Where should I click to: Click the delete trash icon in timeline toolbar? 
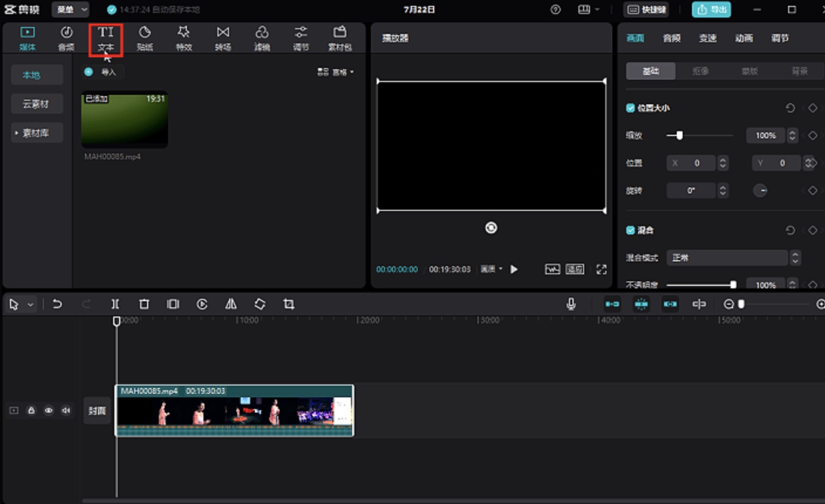tap(144, 304)
